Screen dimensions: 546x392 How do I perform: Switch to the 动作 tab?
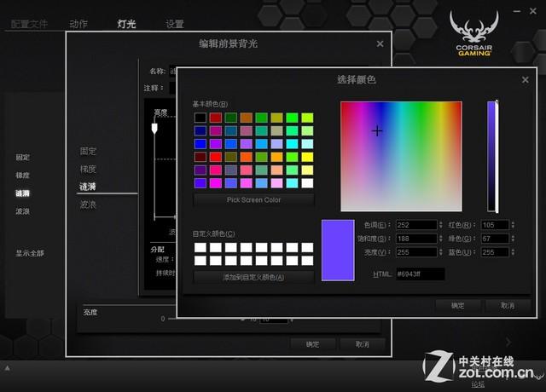tap(78, 24)
